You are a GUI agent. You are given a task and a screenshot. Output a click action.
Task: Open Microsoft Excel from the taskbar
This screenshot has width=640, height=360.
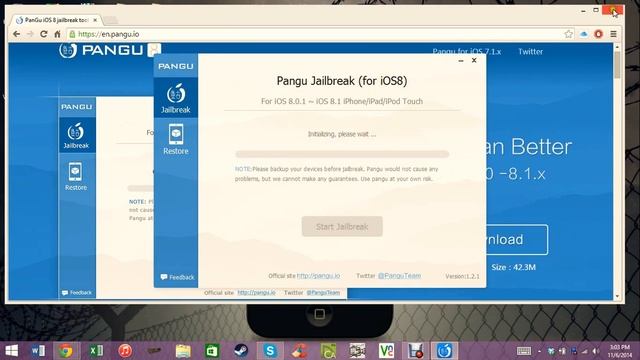click(96, 351)
